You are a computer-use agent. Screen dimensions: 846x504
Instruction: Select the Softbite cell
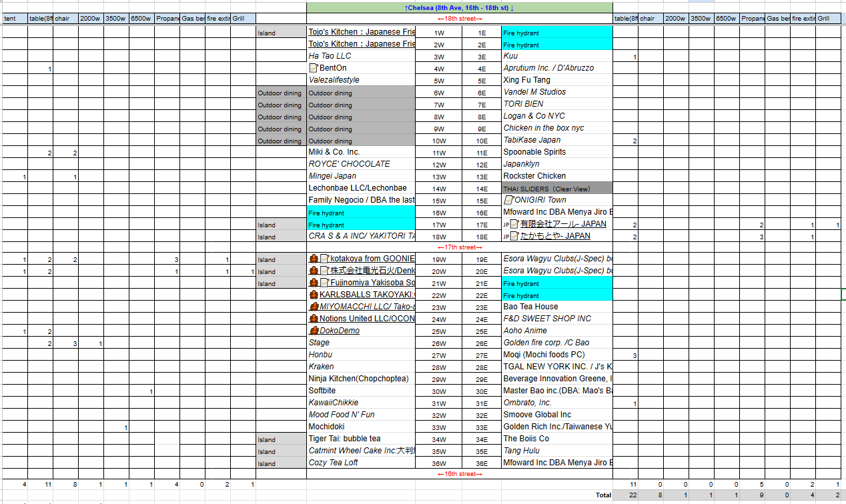click(361, 391)
